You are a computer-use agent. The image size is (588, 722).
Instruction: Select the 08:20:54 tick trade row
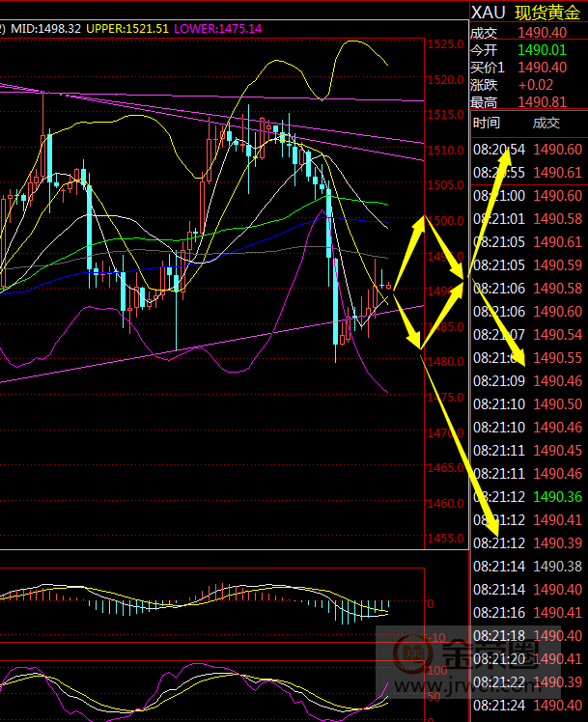point(527,150)
